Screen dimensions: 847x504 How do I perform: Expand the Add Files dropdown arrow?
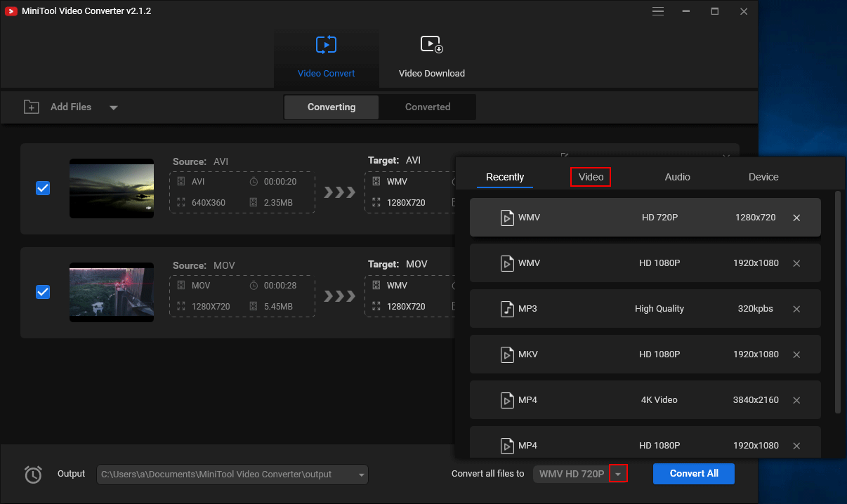(x=113, y=108)
